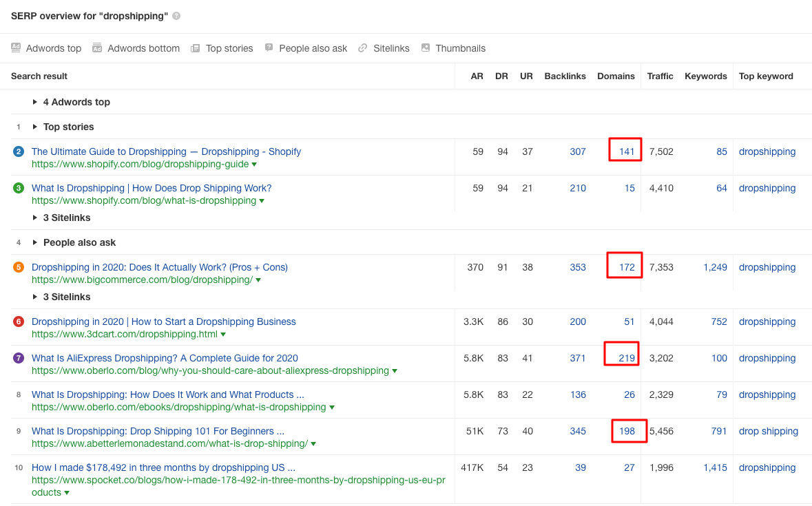Image resolution: width=812 pixels, height=506 pixels.
Task: Click Traffic column header
Action: pos(660,76)
